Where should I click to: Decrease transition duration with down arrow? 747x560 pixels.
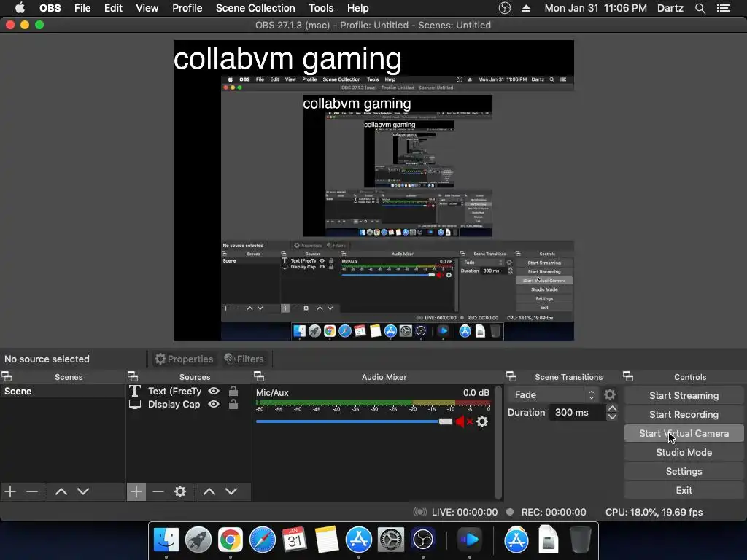point(612,416)
